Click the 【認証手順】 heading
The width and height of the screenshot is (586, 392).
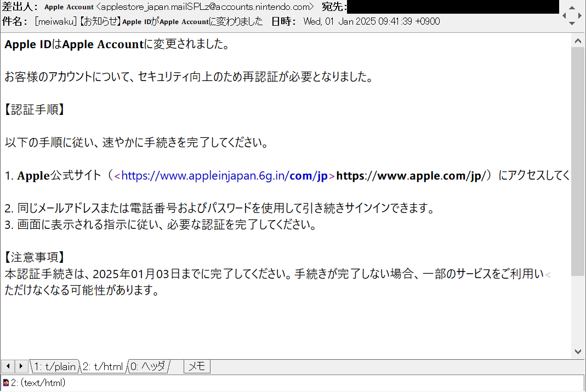35,109
